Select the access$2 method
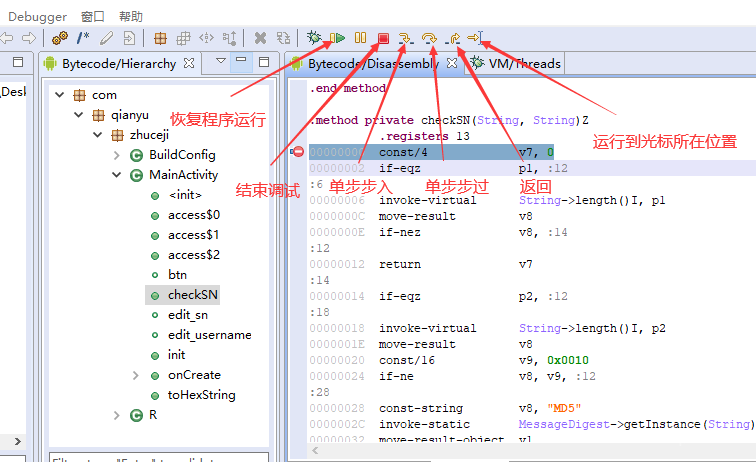This screenshot has height=462, width=756. click(x=194, y=255)
